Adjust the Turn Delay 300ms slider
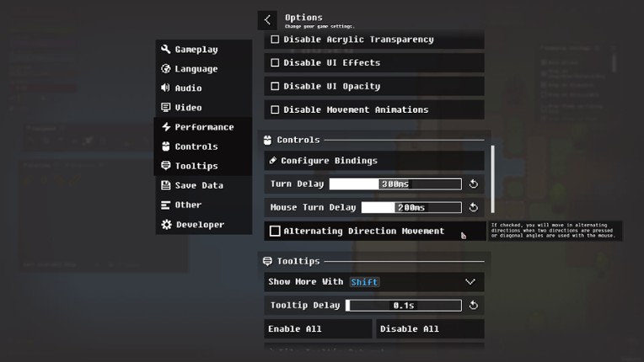The width and height of the screenshot is (644, 362). coord(395,184)
